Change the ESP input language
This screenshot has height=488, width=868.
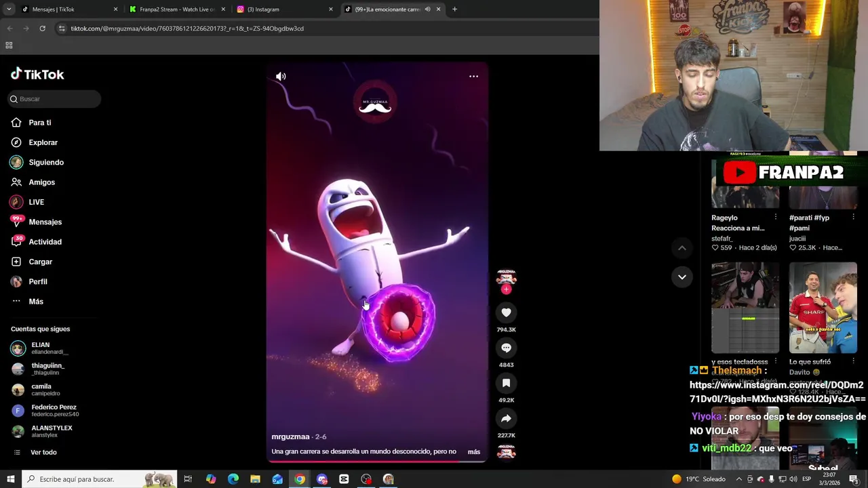click(806, 479)
